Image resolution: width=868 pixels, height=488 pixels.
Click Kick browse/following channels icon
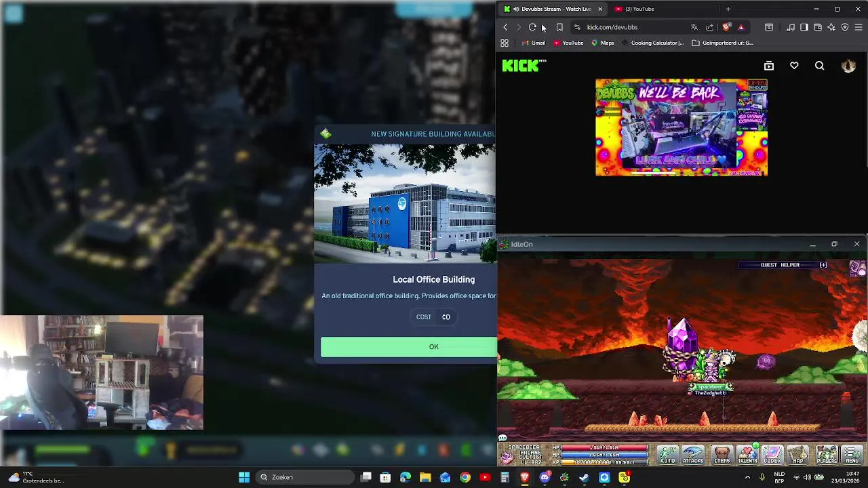click(769, 66)
